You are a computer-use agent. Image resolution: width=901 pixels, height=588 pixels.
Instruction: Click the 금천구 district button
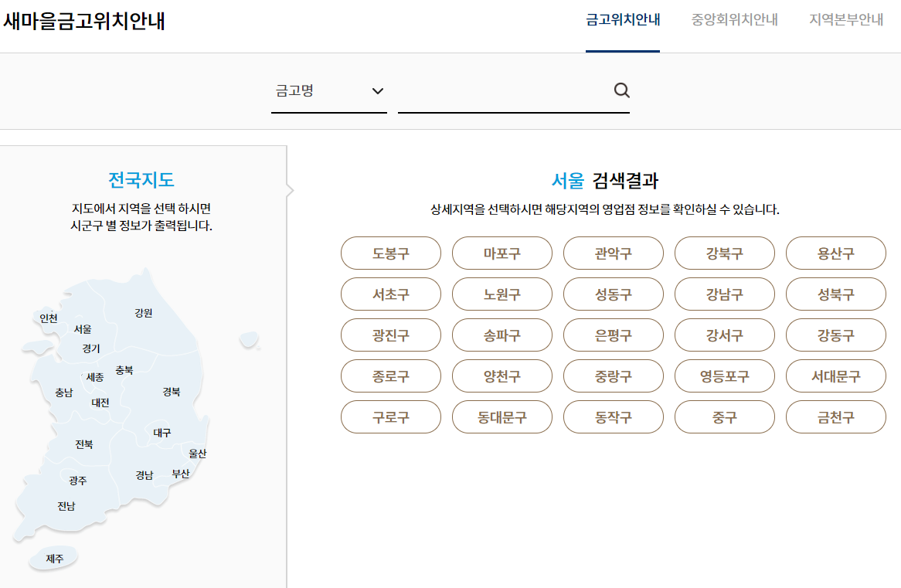836,416
